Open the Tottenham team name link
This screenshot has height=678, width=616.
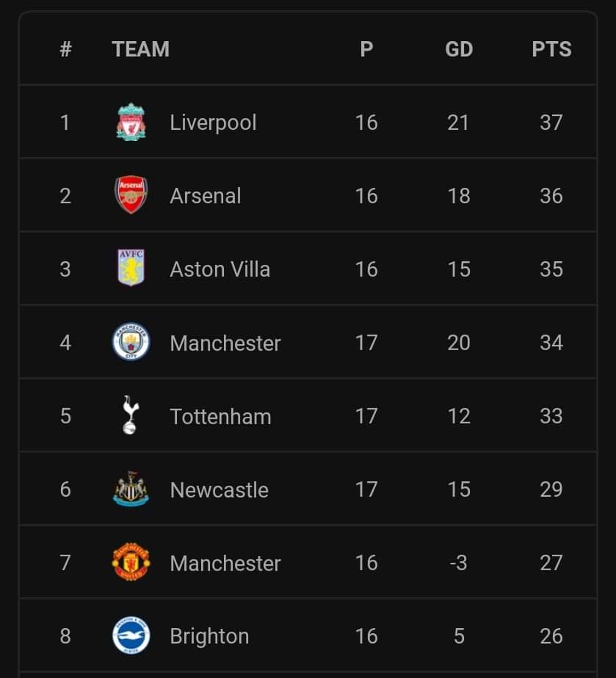click(x=220, y=416)
